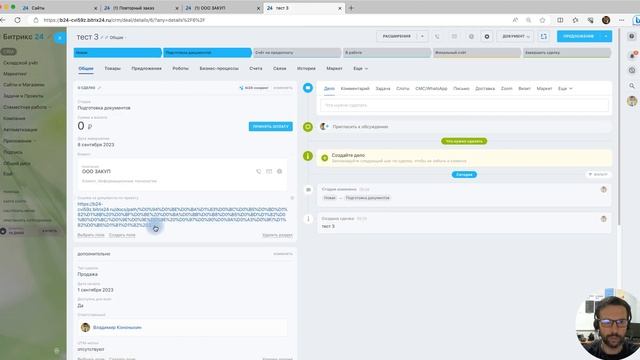Open the b24 document link URL

(182, 214)
